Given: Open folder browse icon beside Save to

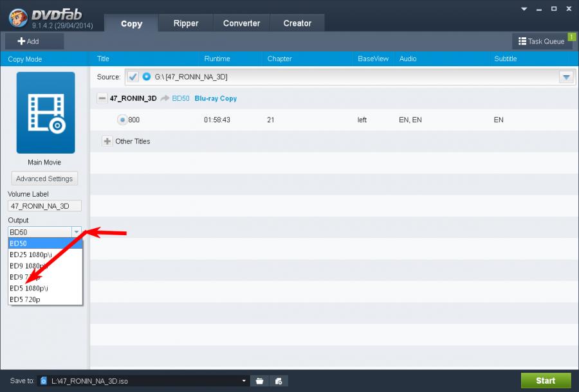Looking at the screenshot, I should click(x=259, y=380).
